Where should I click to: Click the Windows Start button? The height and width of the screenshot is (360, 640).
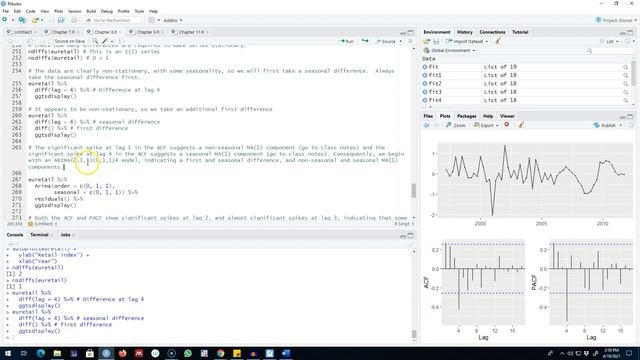(8, 353)
